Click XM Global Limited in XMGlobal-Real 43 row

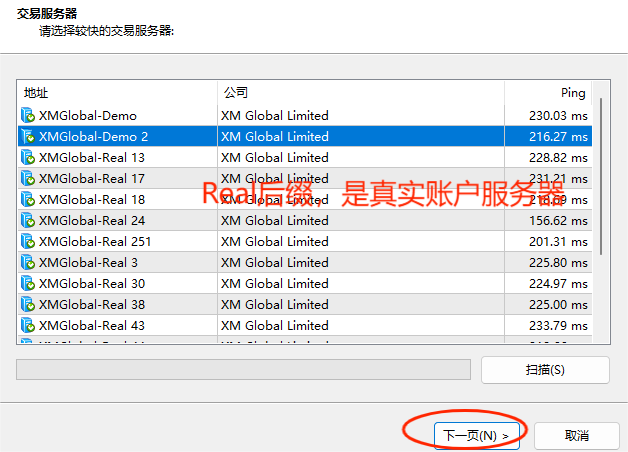pyautogui.click(x=275, y=325)
